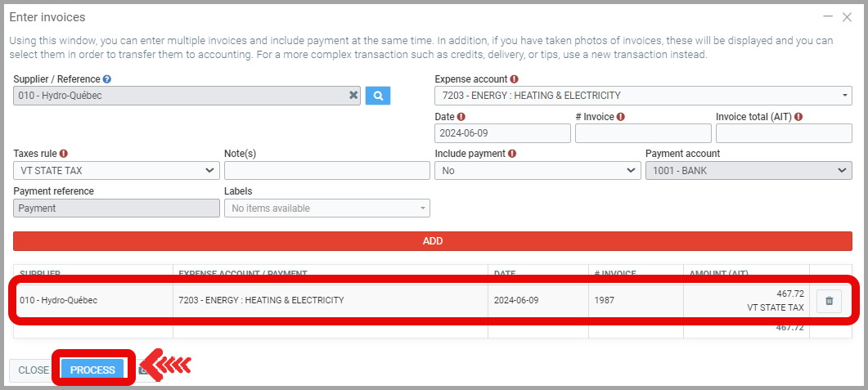868x390 pixels.
Task: Click into the Note(s) text field
Action: click(x=326, y=170)
